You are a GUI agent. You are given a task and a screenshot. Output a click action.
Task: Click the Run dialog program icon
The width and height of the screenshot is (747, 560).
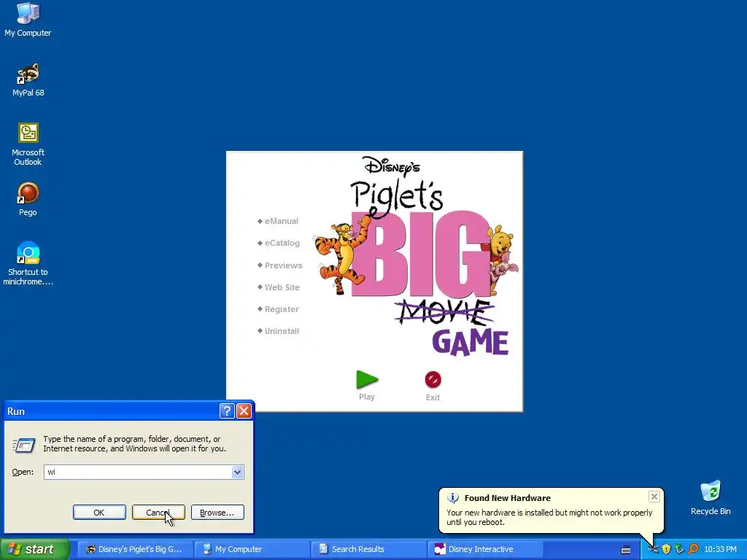23,445
